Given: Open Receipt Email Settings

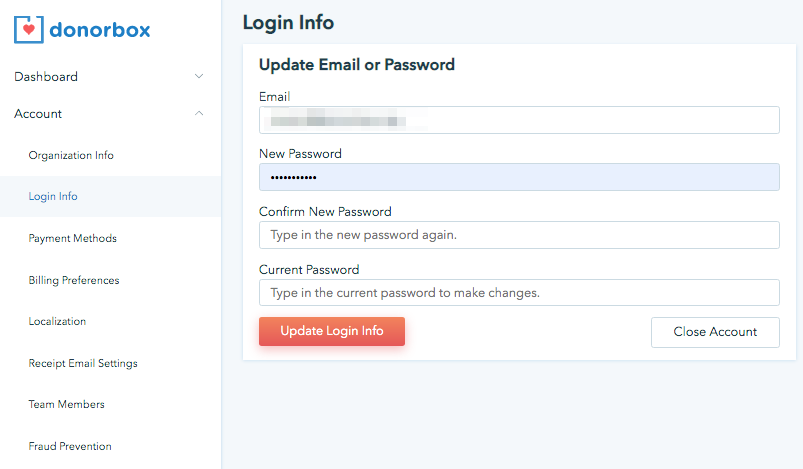Looking at the screenshot, I should [83, 363].
